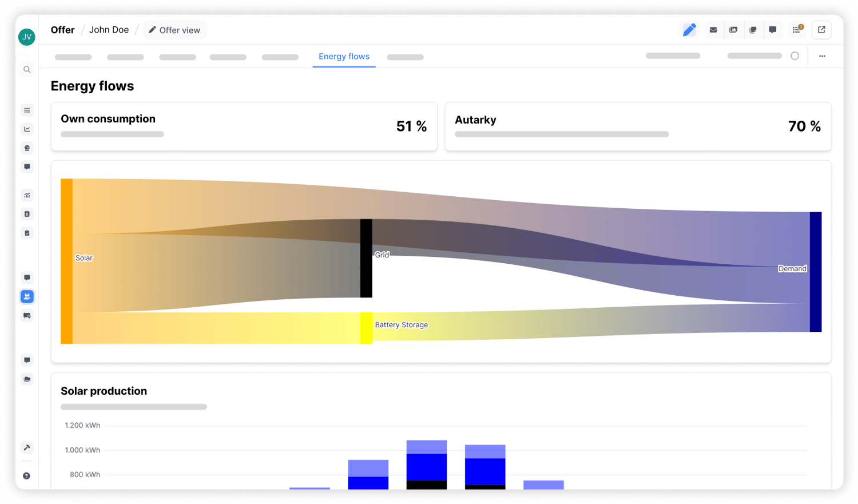Open the line chart sidebar icon
Viewport: 858px width, 504px height.
27,129
